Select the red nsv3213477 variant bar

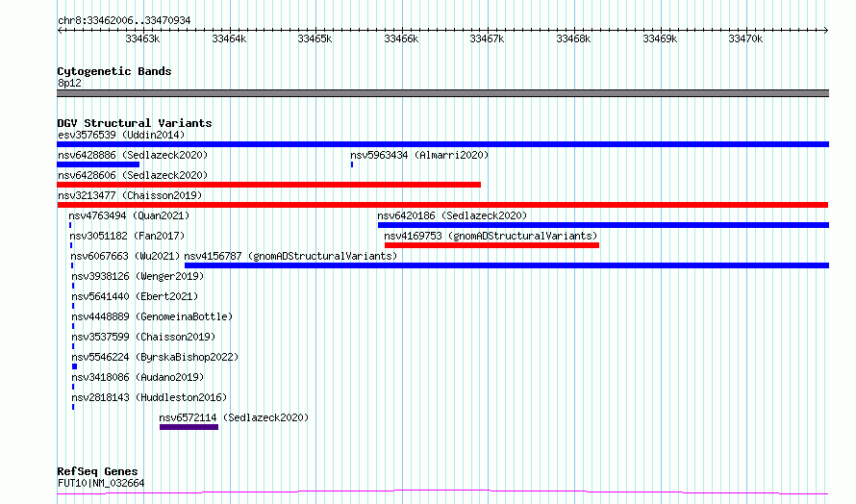coord(442,205)
